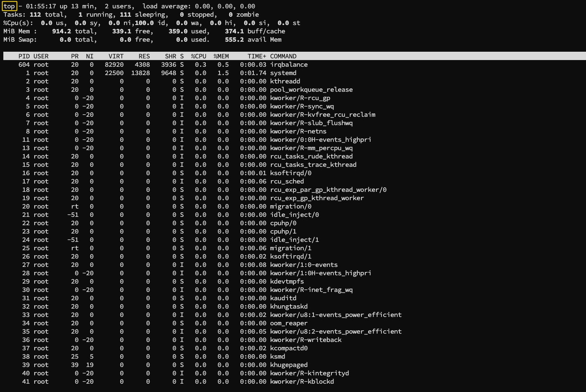The image size is (586, 392).
Task: Select the systemd process name
Action: pyautogui.click(x=283, y=73)
